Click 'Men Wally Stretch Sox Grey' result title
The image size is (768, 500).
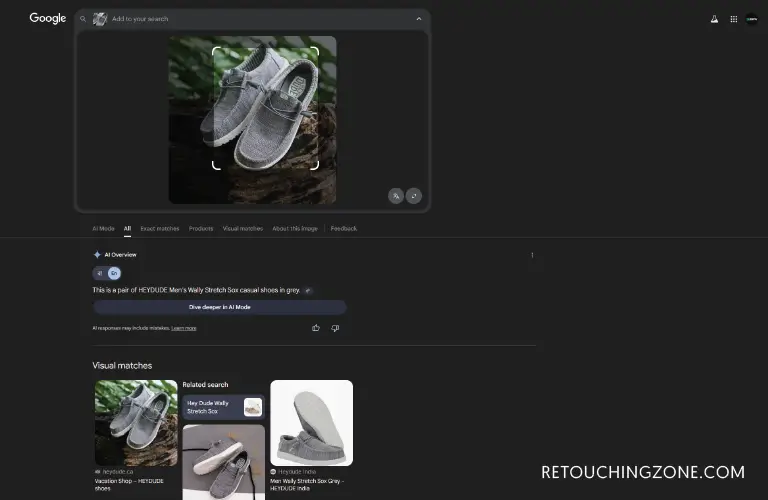pos(307,485)
